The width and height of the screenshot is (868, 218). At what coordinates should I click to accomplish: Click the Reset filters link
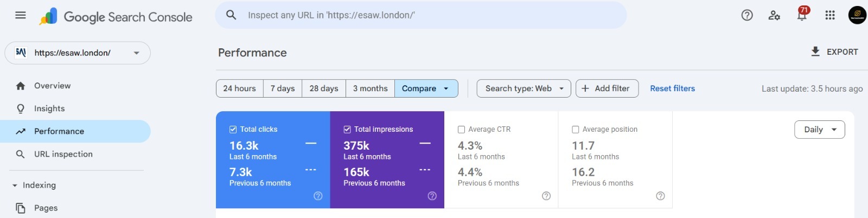point(672,88)
